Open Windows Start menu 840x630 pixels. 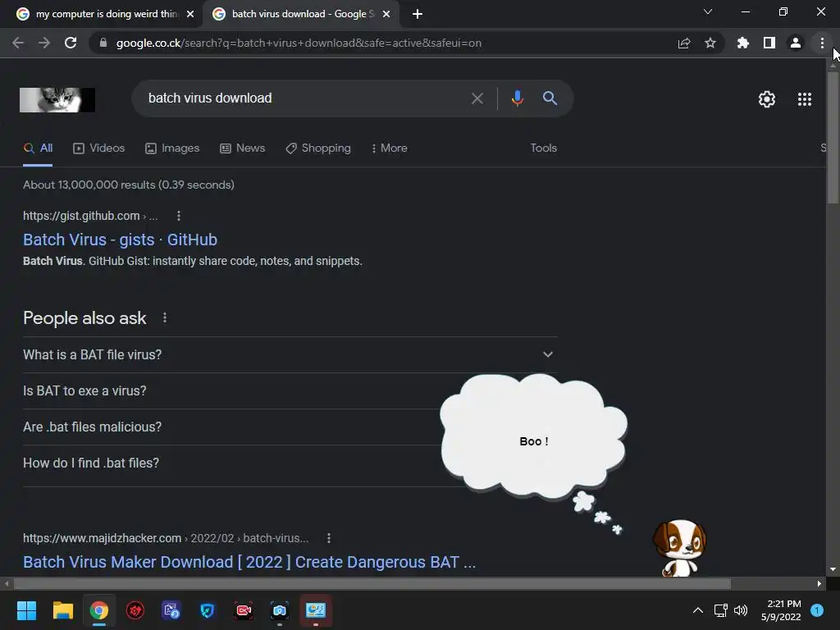click(26, 610)
